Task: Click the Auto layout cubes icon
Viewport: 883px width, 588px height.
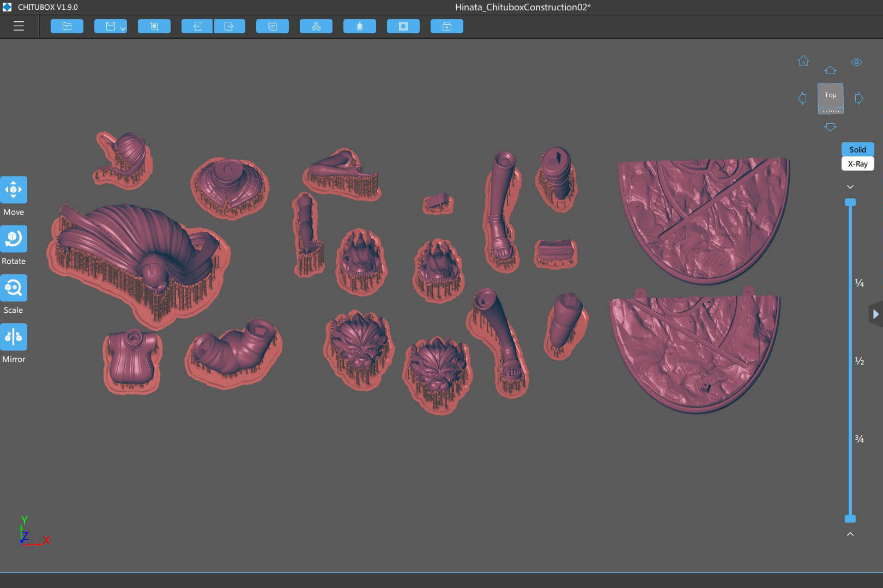Action: [316, 26]
